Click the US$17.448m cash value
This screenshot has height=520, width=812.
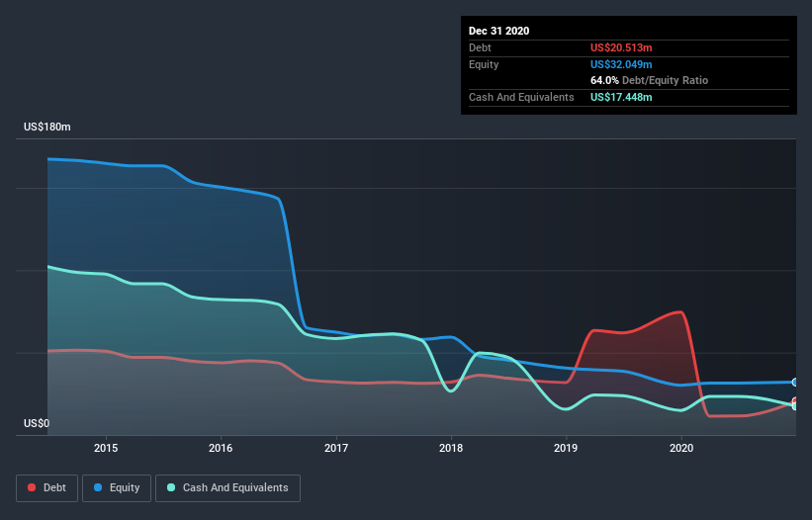pos(621,97)
